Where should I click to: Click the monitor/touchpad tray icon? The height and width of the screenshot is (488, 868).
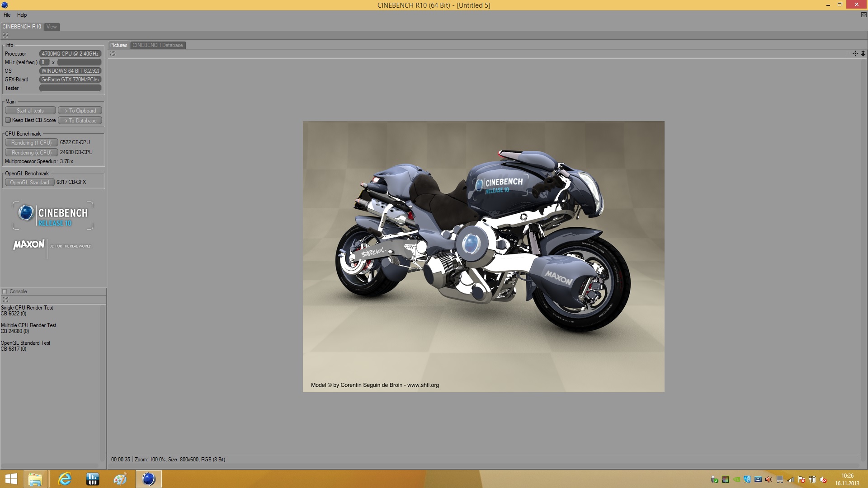[x=780, y=479]
